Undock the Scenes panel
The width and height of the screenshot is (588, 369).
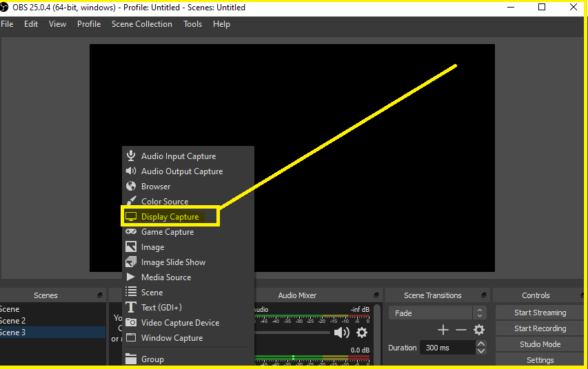[100, 295]
